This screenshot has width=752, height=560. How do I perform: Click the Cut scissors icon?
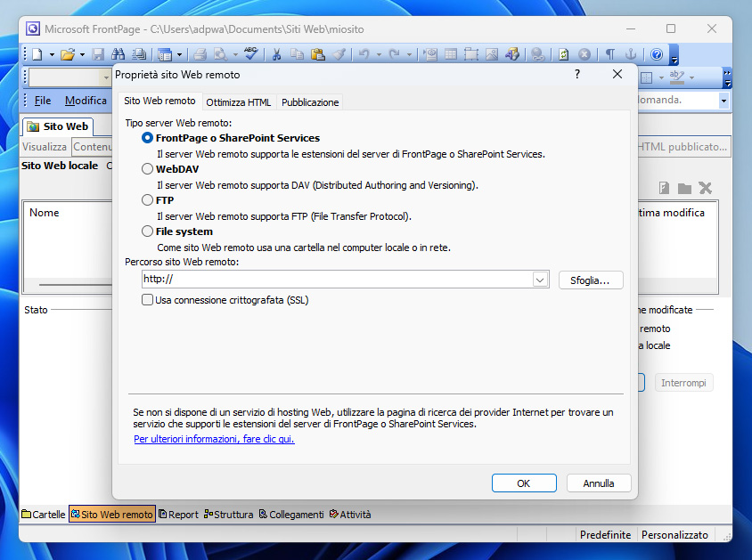click(x=277, y=54)
